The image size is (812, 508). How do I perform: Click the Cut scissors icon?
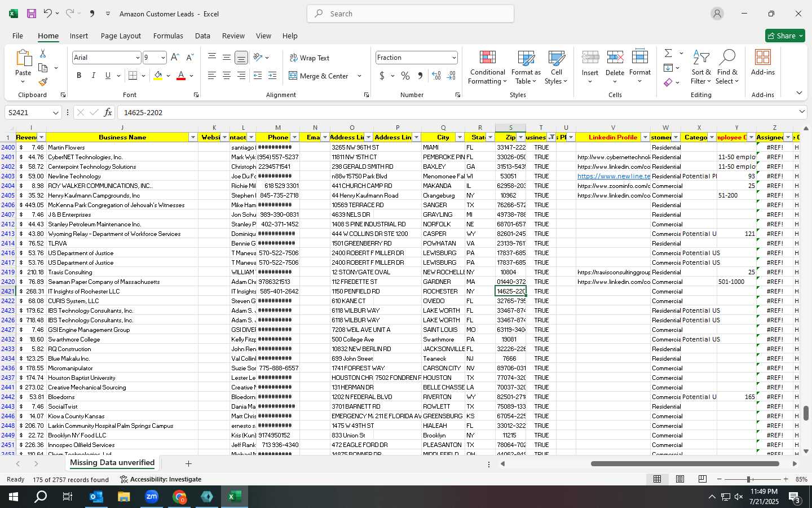(42, 53)
